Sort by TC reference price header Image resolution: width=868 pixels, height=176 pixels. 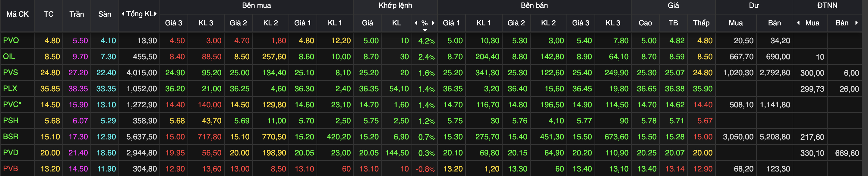(49, 14)
